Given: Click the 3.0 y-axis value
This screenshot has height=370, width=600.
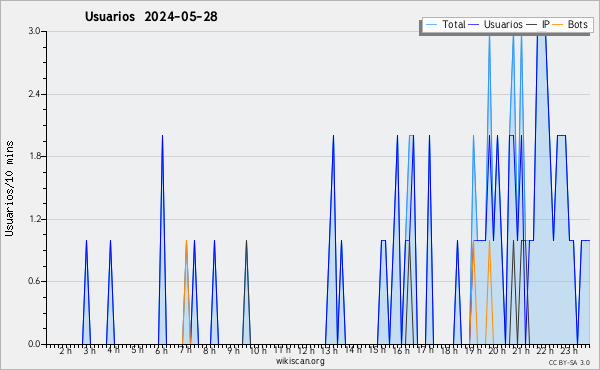Looking at the screenshot, I should [34, 31].
